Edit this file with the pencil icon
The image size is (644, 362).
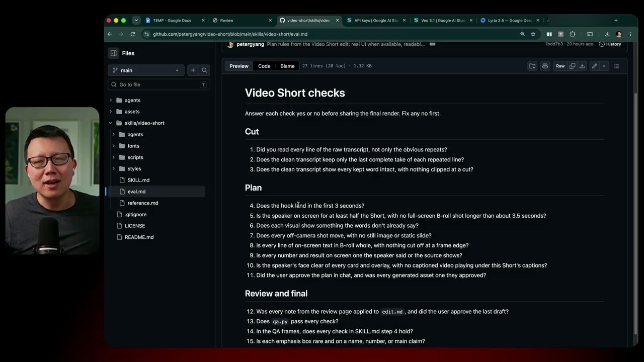click(x=594, y=66)
